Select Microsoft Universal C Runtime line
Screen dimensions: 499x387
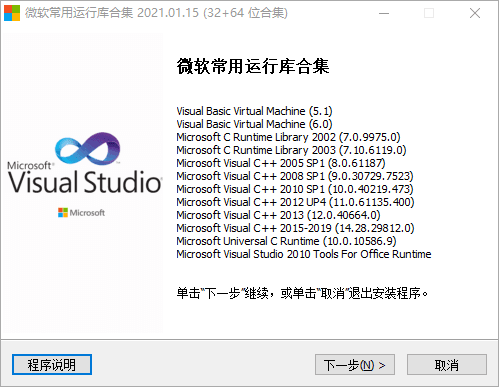point(286,241)
